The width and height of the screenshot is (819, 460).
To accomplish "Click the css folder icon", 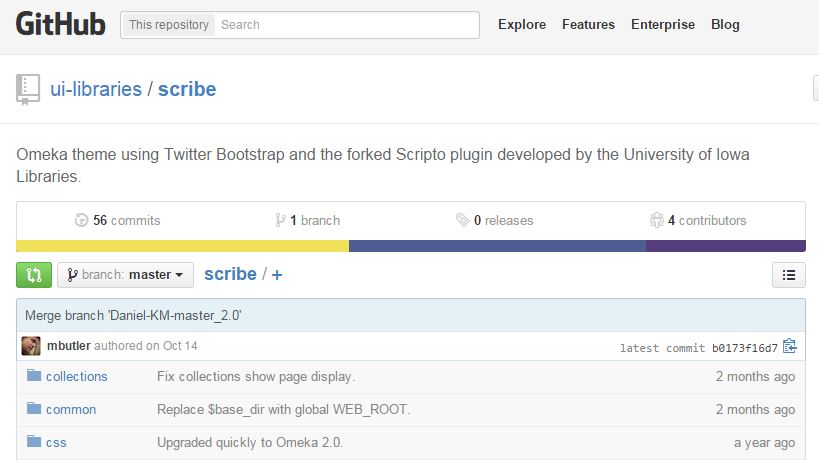I will tap(34, 441).
